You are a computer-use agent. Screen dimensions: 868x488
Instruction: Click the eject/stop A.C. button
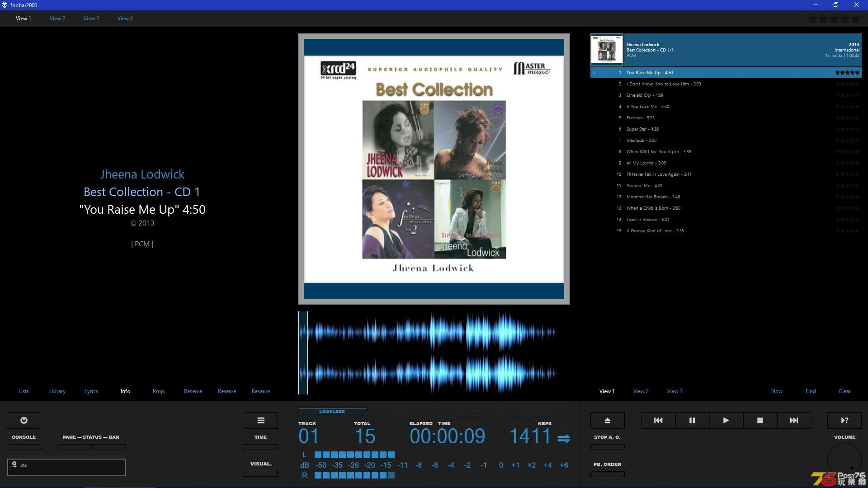[607, 420]
